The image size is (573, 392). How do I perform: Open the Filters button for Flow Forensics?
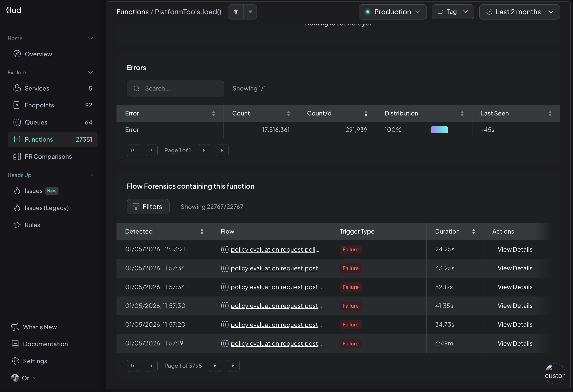[x=148, y=206]
